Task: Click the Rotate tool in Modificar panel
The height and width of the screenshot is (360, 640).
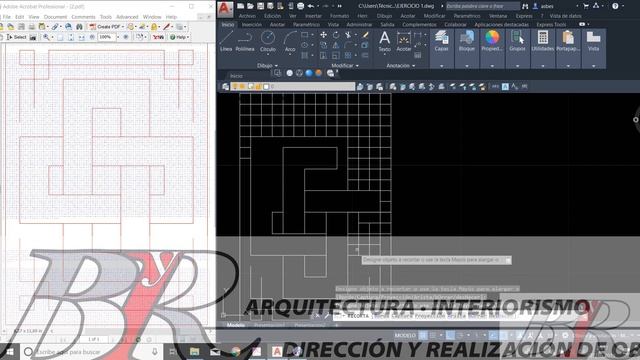Action: 336,35
